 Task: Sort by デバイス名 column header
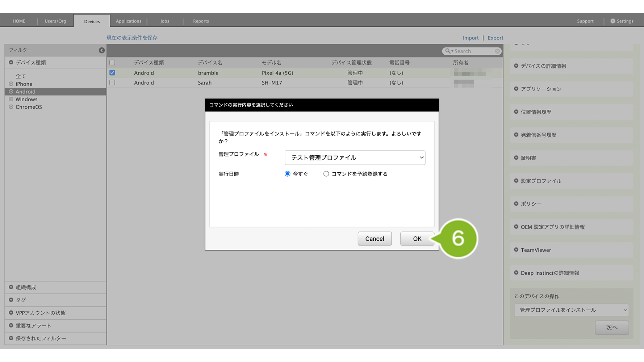point(210,63)
